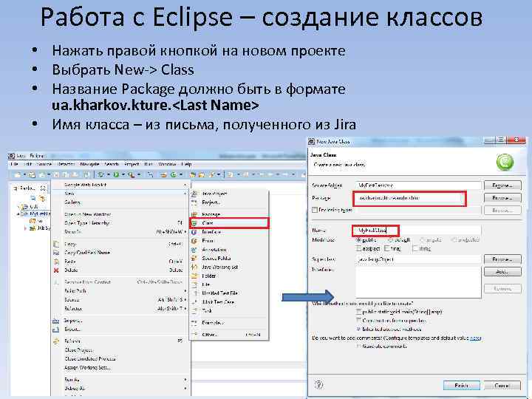Click the help question mark in New Java Class dialog
The width and height of the screenshot is (532, 399).
(x=319, y=385)
